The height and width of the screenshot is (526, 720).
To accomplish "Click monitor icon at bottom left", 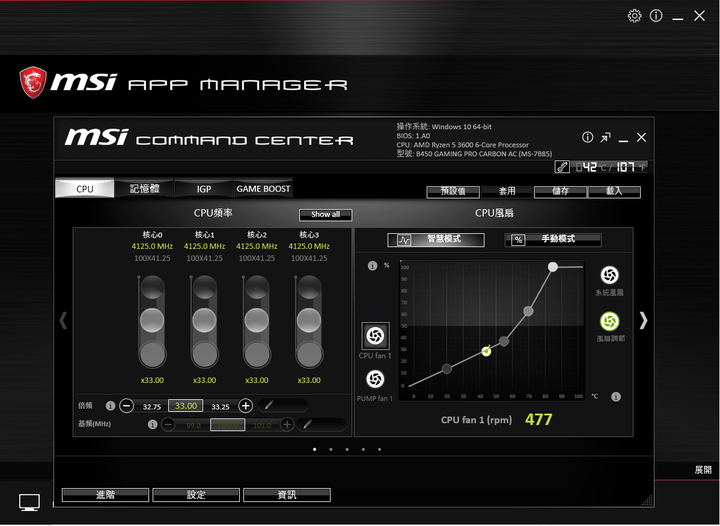I will [x=29, y=503].
